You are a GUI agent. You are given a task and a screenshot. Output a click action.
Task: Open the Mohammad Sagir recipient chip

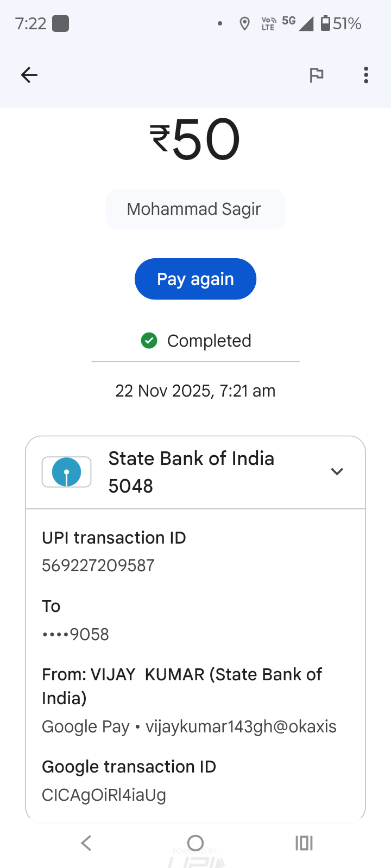point(195,209)
